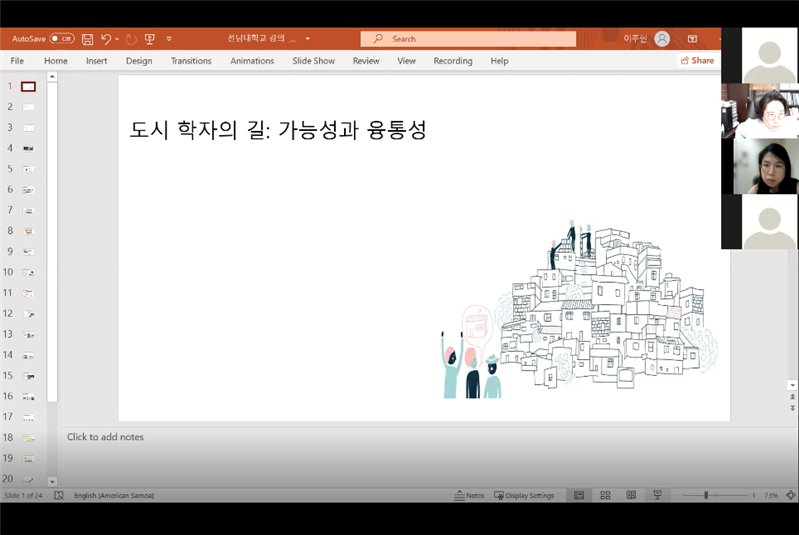Click the zoom level slider

[x=706, y=495]
